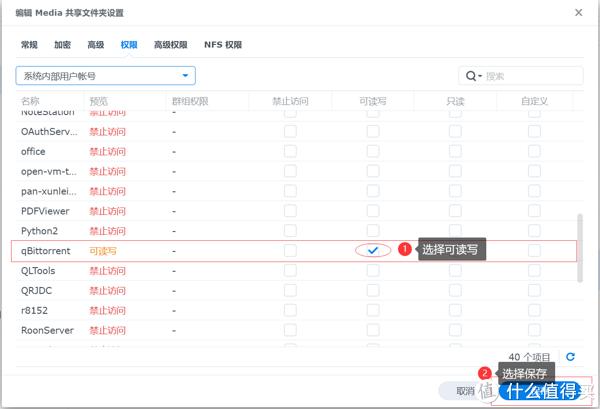This screenshot has height=409, width=600.
Task: Click the 40 个项目 item count
Action: (529, 357)
